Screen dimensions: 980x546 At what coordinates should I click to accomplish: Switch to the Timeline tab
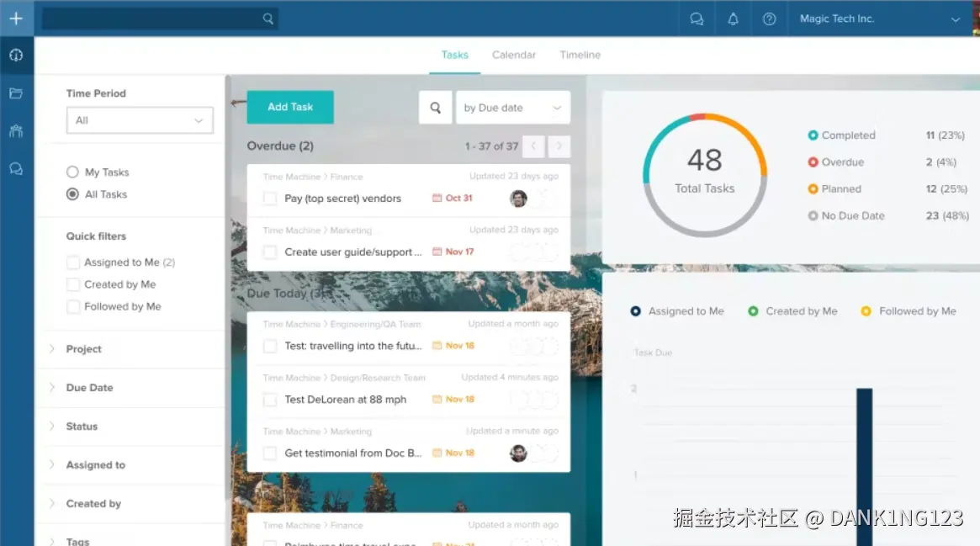[x=580, y=55]
